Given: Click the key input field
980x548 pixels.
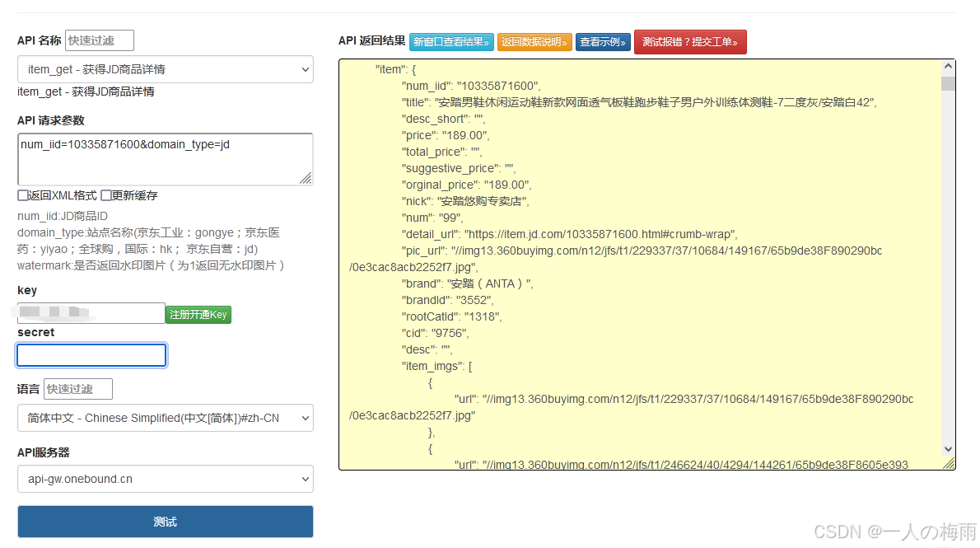Looking at the screenshot, I should tap(91, 313).
